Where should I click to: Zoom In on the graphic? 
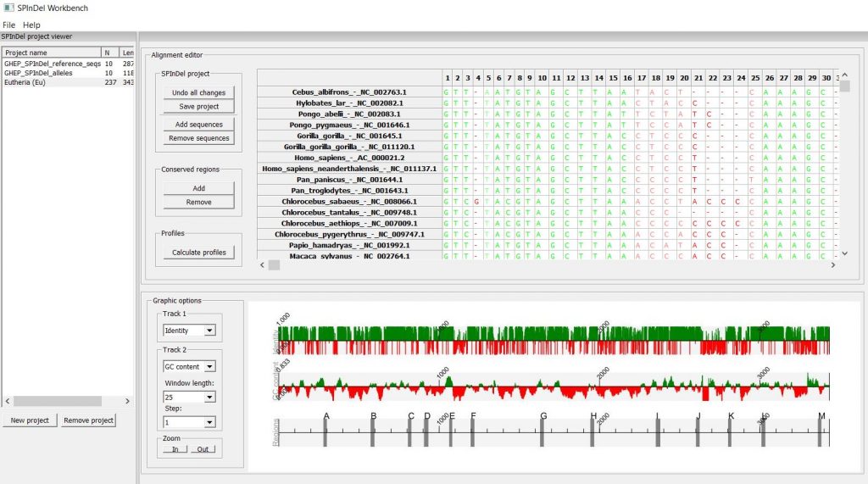click(x=175, y=449)
